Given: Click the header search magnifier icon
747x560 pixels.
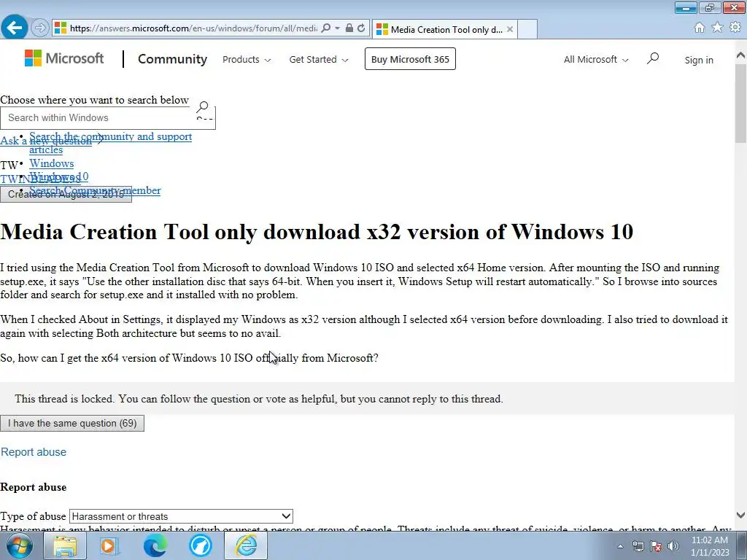Looking at the screenshot, I should pyautogui.click(x=653, y=58).
